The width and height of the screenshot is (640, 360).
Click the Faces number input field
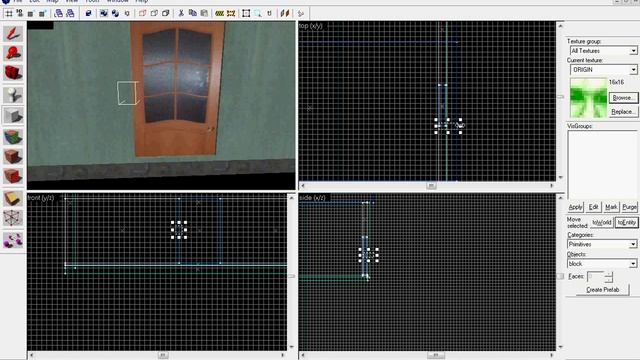pos(596,277)
